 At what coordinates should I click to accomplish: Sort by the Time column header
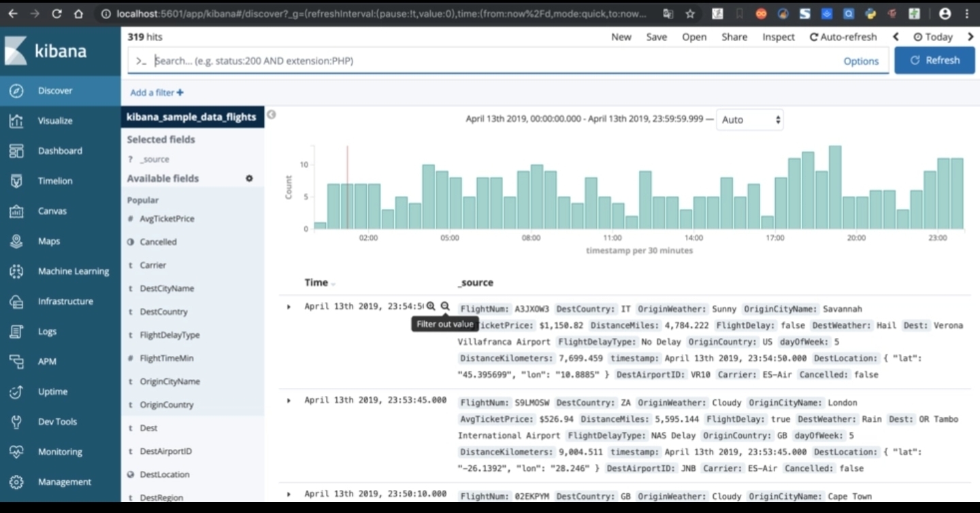click(x=320, y=282)
